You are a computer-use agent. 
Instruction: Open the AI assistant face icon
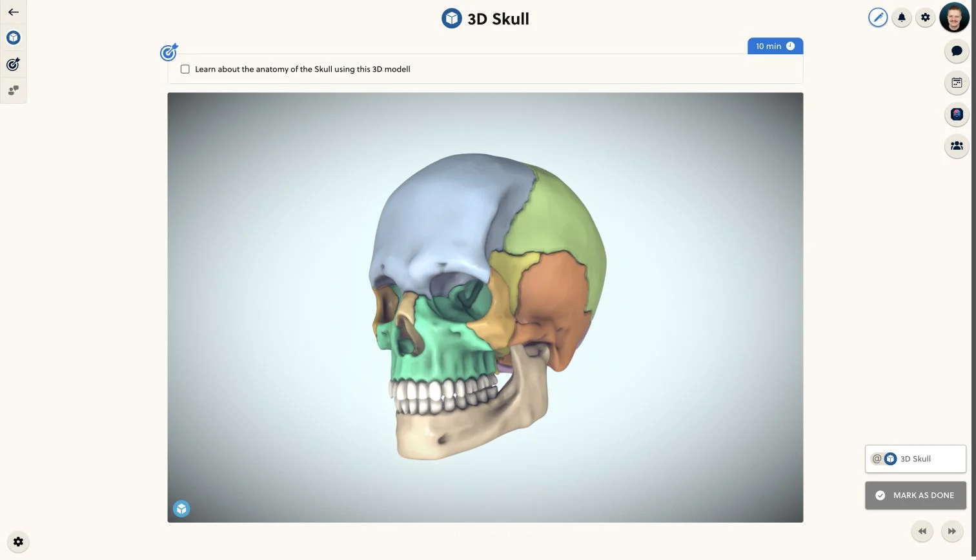957,114
